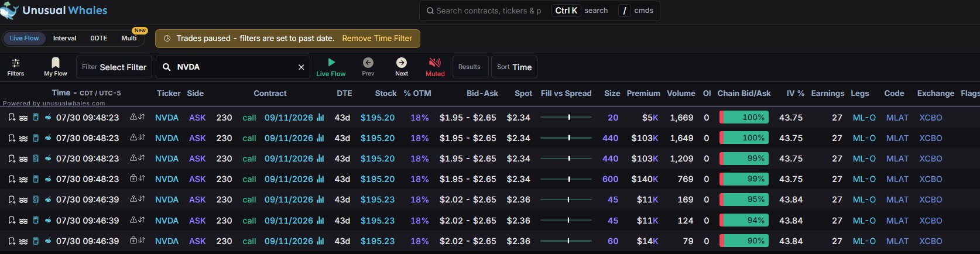The image size is (980, 254).
Task: Bookmark the first NVDA trade row
Action: (x=12, y=118)
